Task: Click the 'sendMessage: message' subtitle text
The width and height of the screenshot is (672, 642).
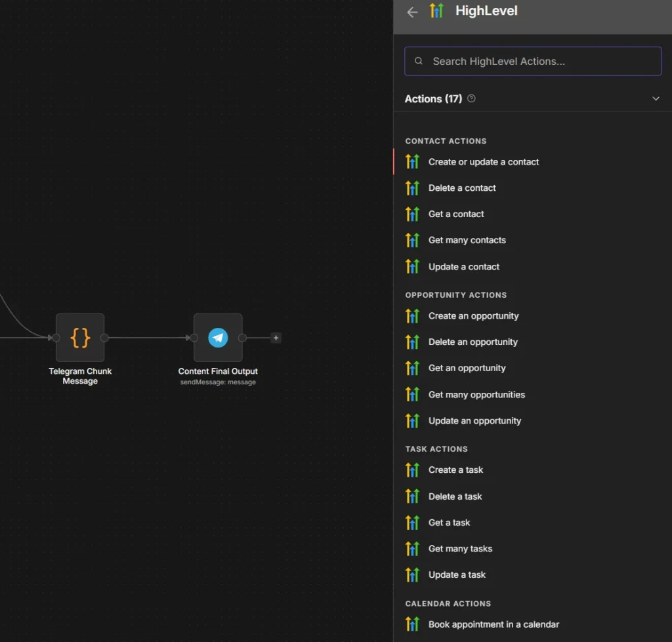Action: click(x=218, y=382)
